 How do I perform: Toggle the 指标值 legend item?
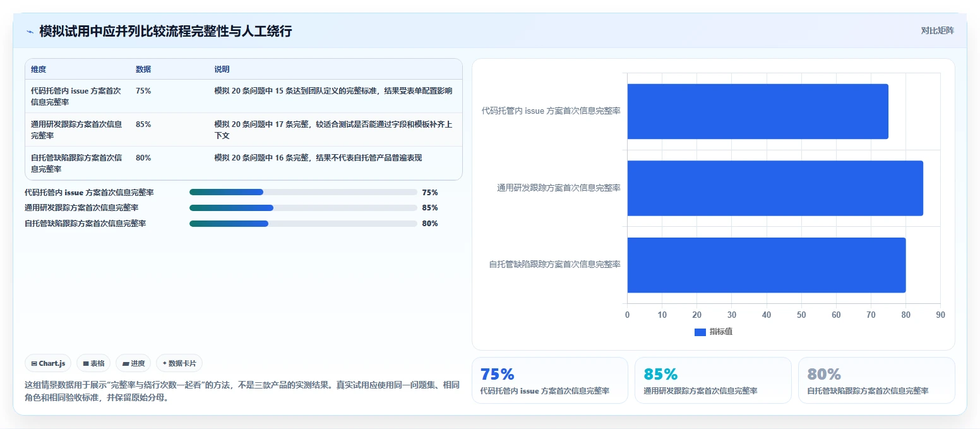714,332
